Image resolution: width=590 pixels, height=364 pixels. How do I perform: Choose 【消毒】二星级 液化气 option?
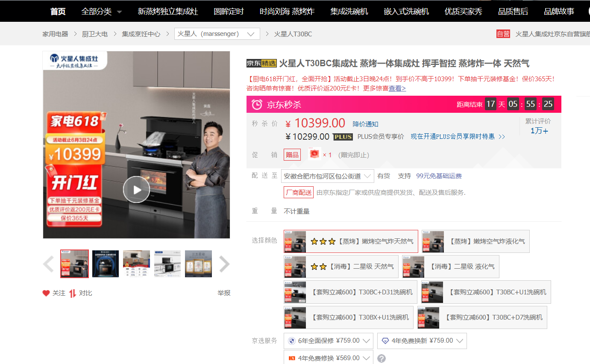[x=450, y=267]
